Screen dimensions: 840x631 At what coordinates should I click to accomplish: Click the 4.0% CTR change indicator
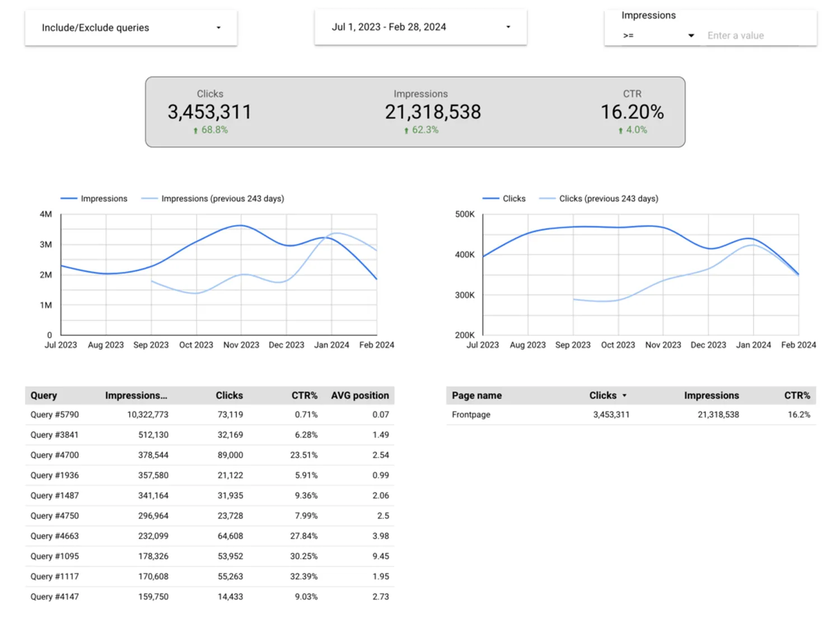[632, 130]
